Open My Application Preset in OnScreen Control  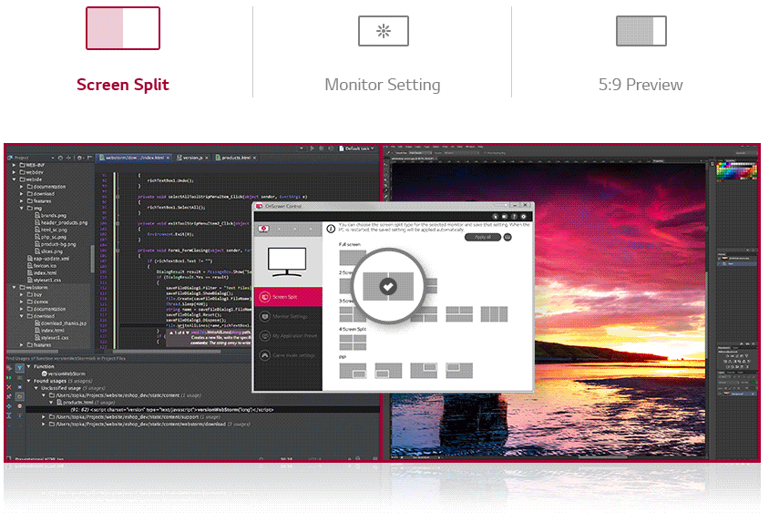(x=288, y=336)
